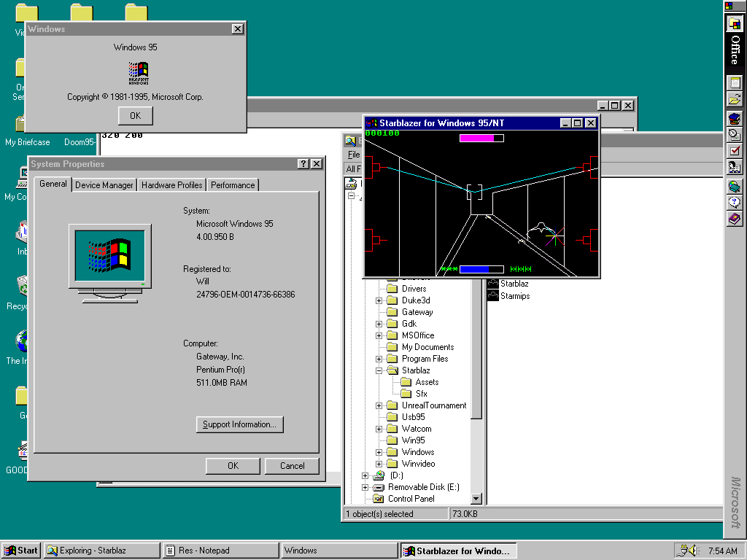This screenshot has height=560, width=747.
Task: Switch to Res - Notepad in the taskbar
Action: [x=220, y=551]
